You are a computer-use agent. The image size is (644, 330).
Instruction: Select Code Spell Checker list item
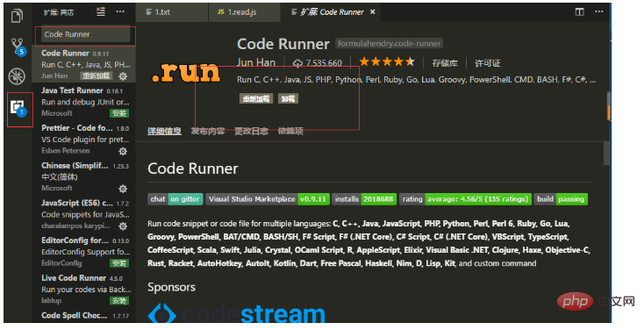tap(83, 316)
